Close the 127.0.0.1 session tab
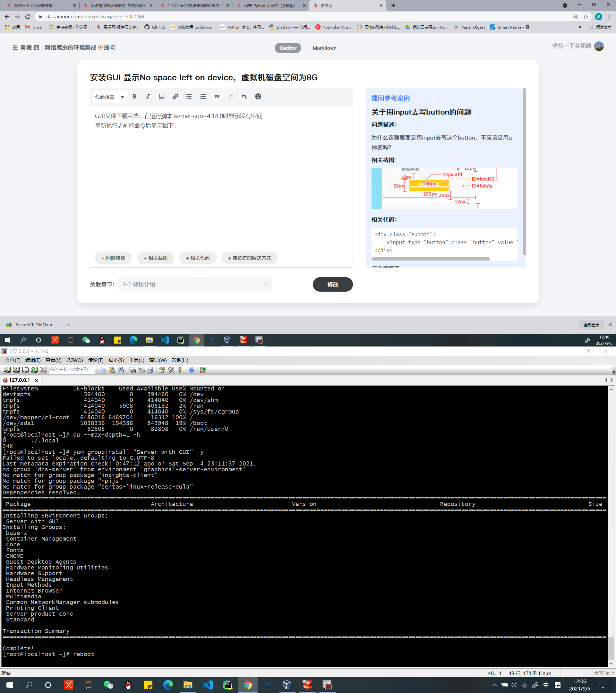Screen dimensions: 616x693 (37, 381)
